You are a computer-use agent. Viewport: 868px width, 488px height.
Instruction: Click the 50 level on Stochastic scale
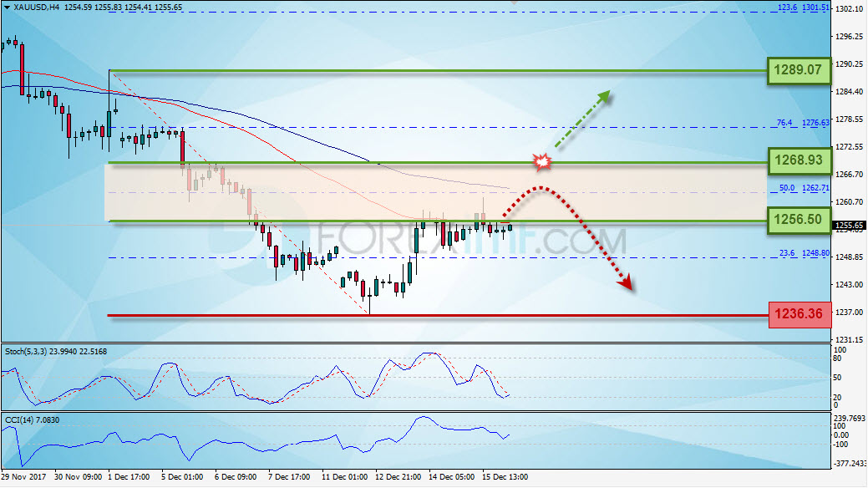[x=838, y=378]
